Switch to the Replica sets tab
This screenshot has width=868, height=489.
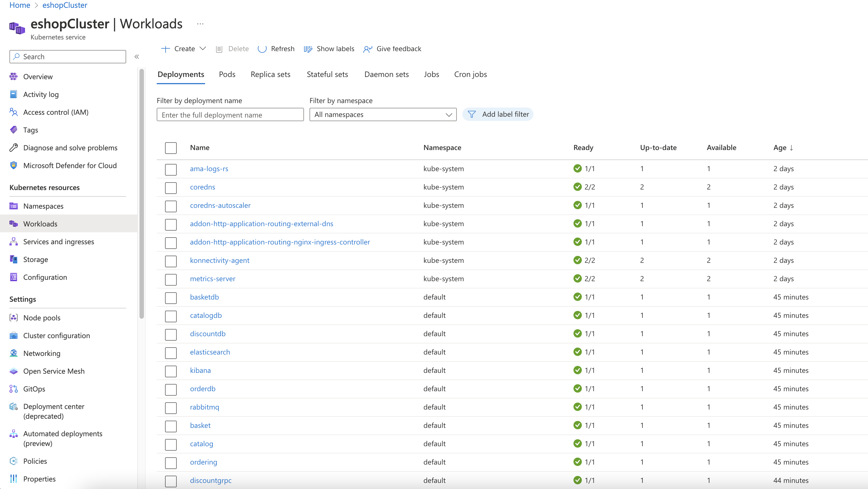tap(270, 74)
